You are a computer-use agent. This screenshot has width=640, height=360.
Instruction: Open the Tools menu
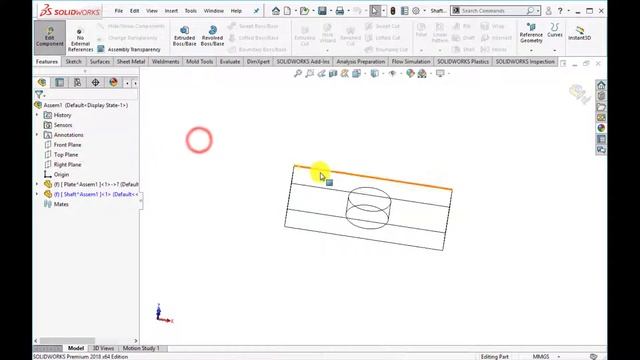191,11
